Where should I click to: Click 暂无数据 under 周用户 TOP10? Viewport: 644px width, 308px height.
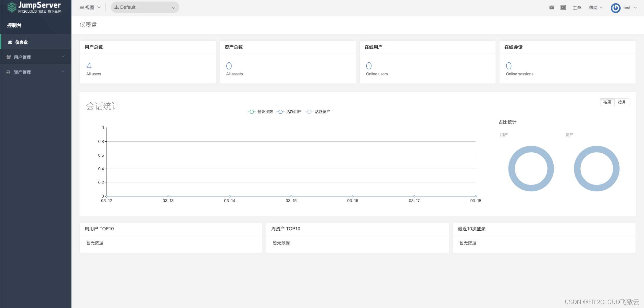point(95,243)
